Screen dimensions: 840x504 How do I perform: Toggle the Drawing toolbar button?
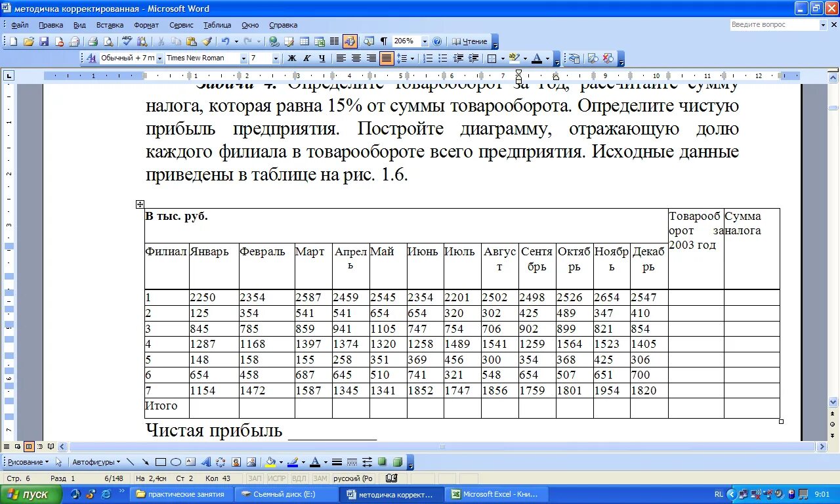pos(350,41)
